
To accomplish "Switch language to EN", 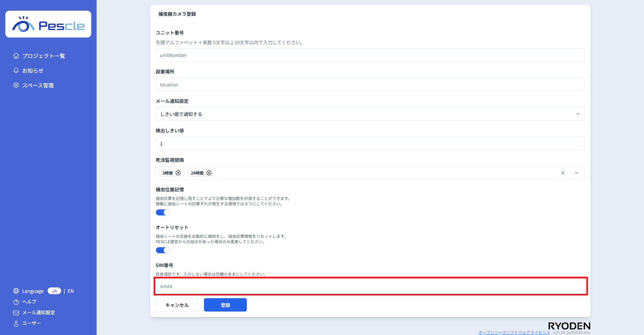I will click(71, 291).
